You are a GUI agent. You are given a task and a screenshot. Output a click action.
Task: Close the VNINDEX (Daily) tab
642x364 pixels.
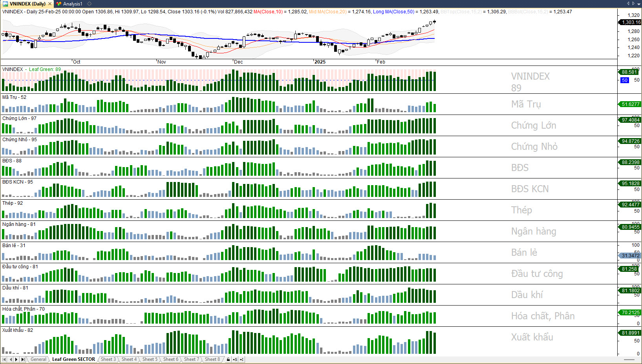point(50,4)
